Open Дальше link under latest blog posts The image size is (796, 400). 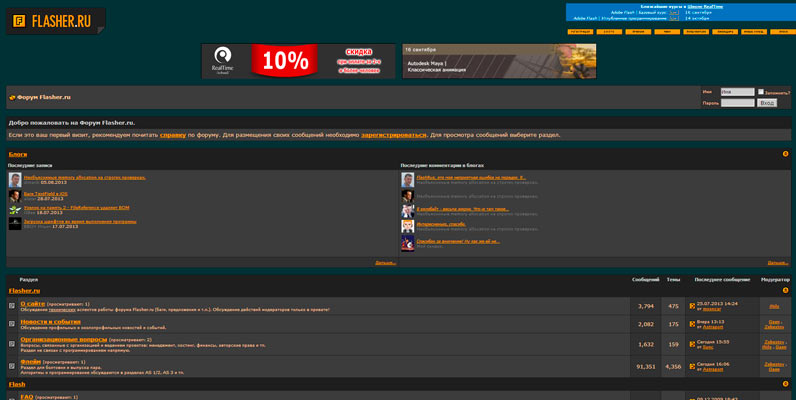(x=385, y=262)
